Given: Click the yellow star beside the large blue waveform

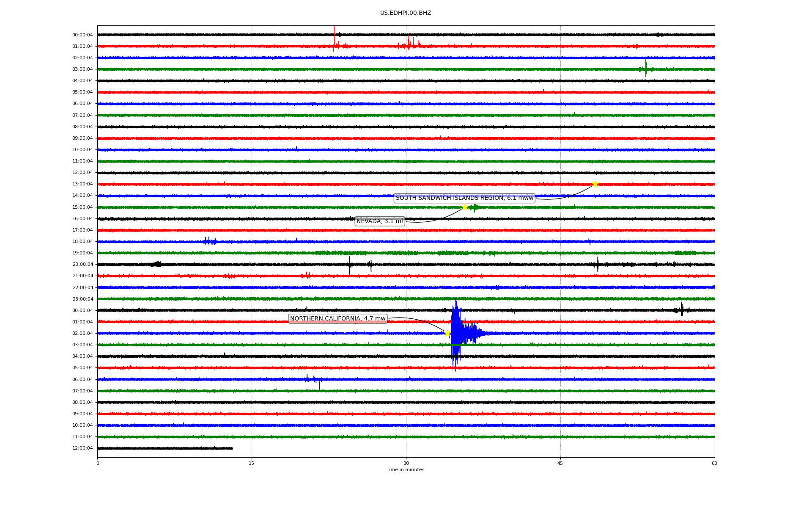Looking at the screenshot, I should [x=447, y=333].
